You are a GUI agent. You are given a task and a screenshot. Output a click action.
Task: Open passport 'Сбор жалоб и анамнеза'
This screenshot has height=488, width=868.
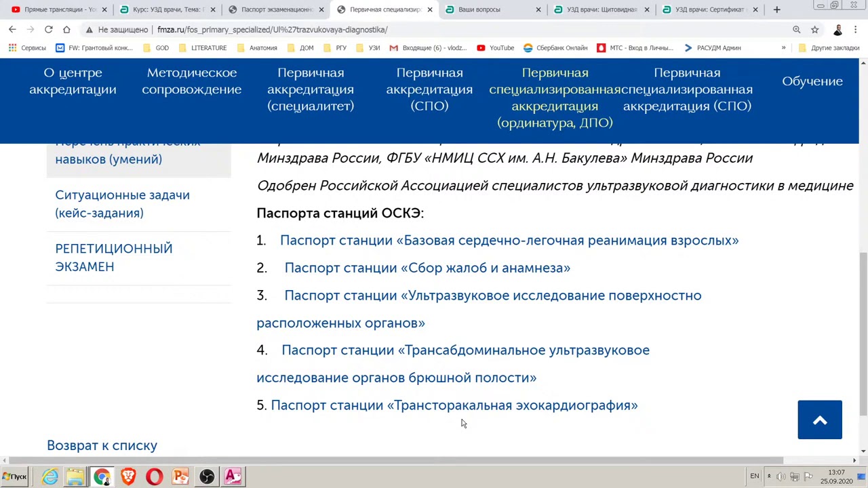click(x=427, y=268)
